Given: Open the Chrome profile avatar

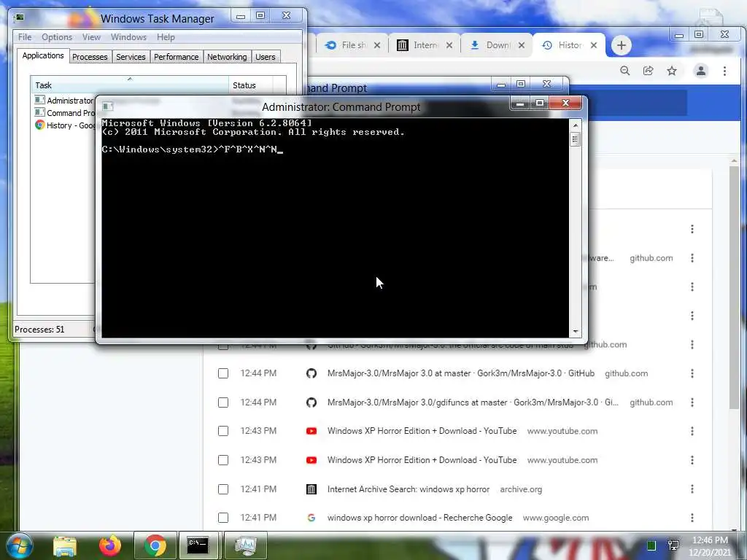Looking at the screenshot, I should (x=701, y=71).
